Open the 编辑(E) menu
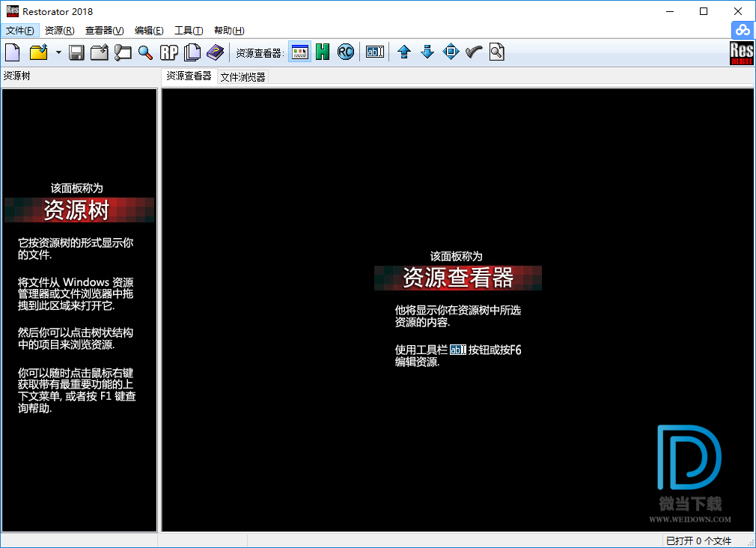 [149, 31]
